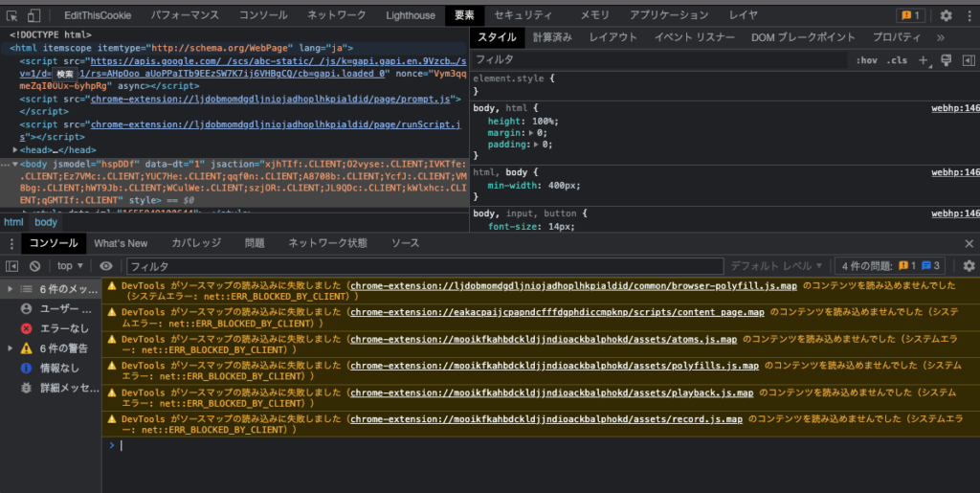Hide the console sidebar with the panel icon
This screenshot has height=493, width=980.
tap(12, 266)
